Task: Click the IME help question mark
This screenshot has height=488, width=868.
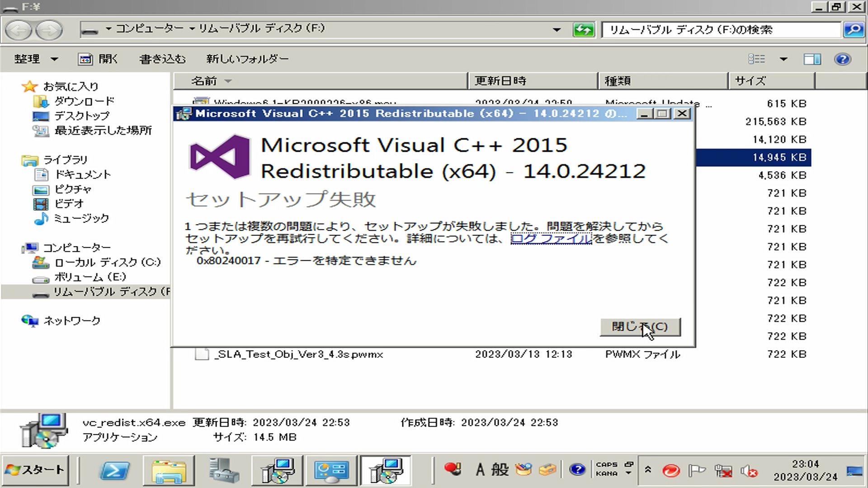Action: click(577, 469)
